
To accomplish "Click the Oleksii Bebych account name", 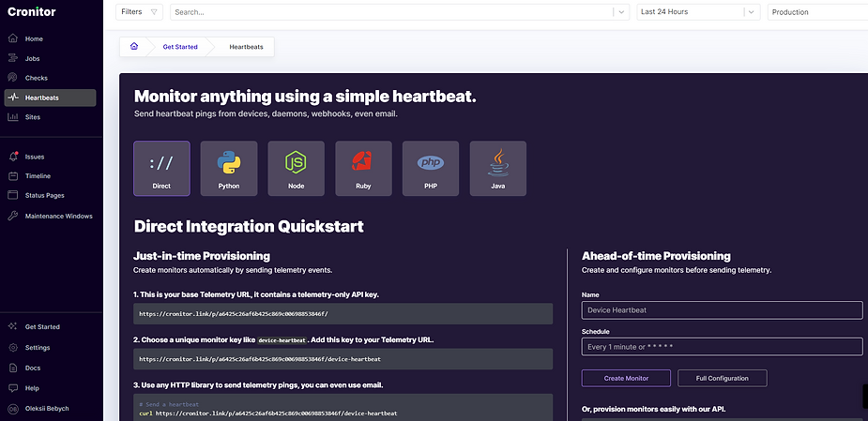I will coord(47,408).
